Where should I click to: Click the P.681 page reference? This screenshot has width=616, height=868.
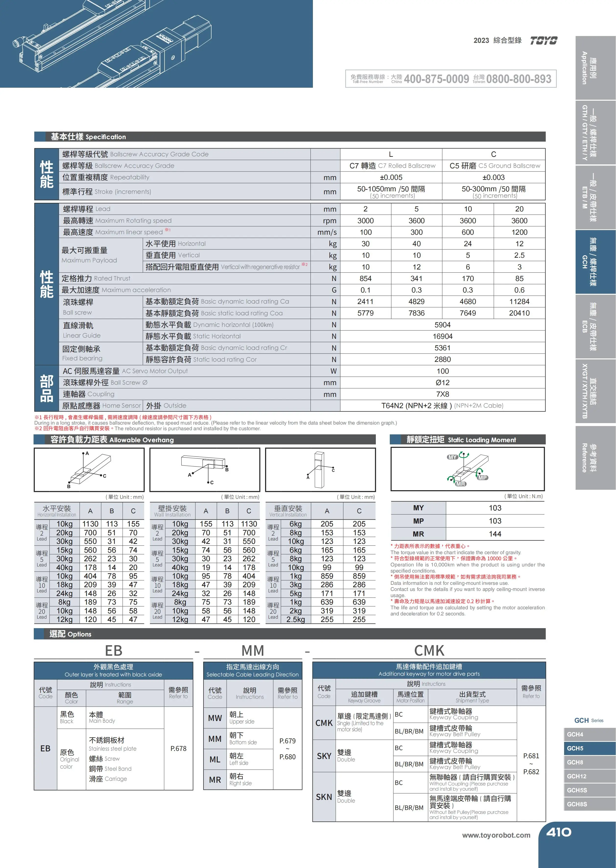531,756
